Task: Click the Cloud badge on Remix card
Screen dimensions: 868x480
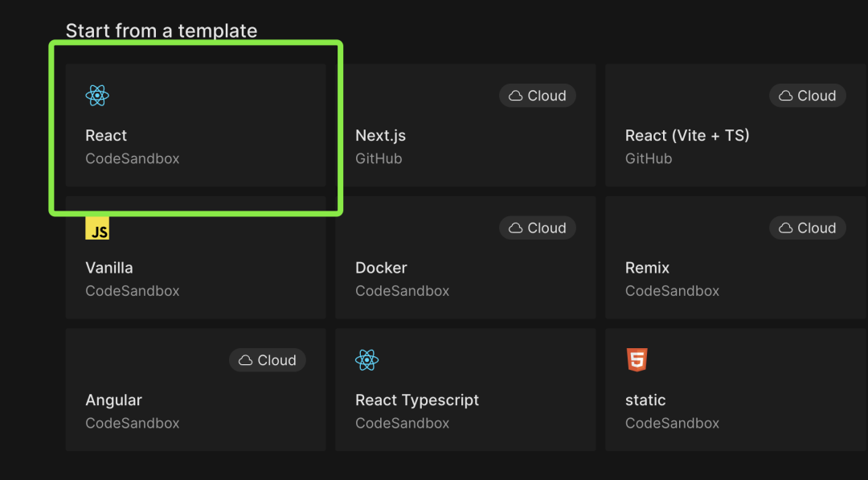Action: [x=808, y=228]
